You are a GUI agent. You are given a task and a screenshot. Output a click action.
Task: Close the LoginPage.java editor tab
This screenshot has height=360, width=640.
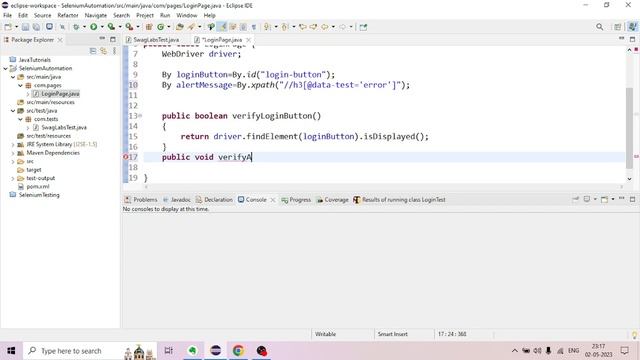tap(248, 40)
